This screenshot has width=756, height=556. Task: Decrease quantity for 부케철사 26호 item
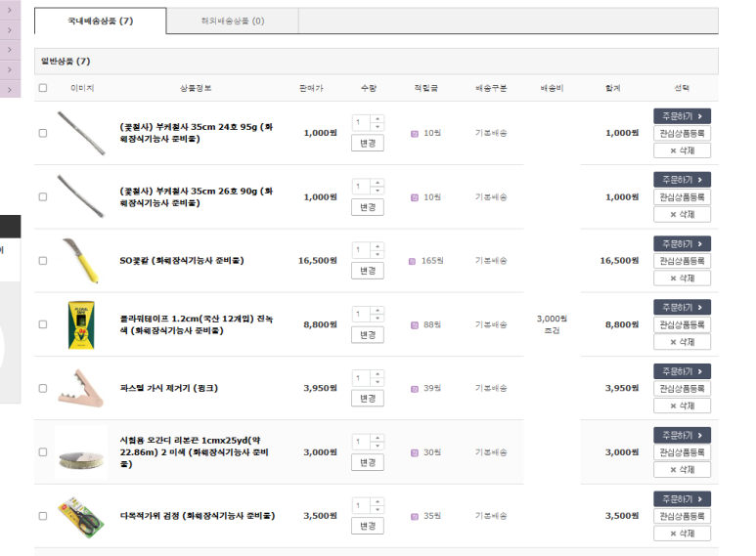tap(378, 191)
